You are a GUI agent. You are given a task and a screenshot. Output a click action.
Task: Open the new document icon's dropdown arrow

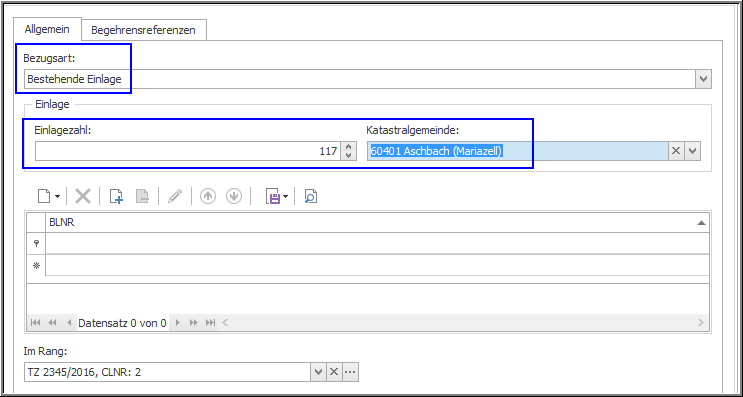pos(57,196)
